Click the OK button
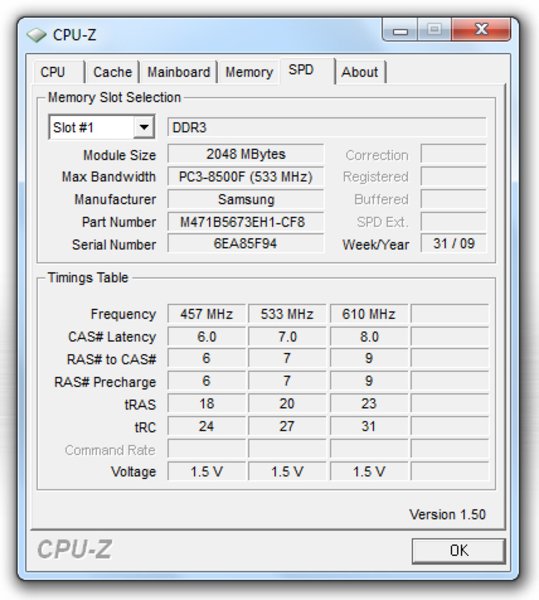This screenshot has width=539, height=600. (x=459, y=551)
